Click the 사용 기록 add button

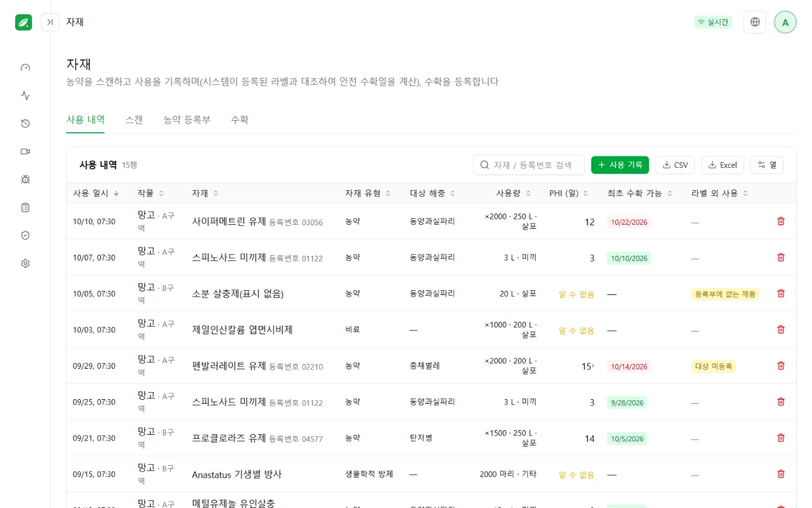620,165
